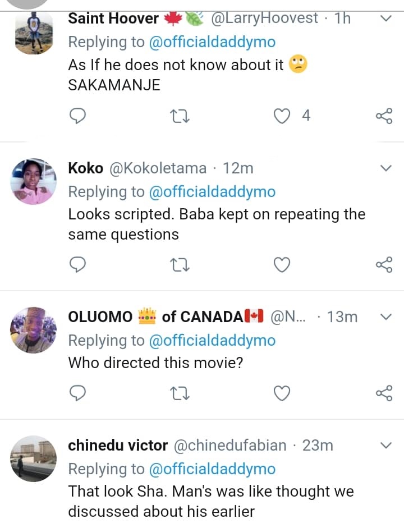Expand the menu chevron on Koko's tweet
This screenshot has height=532, width=404.
385,168
